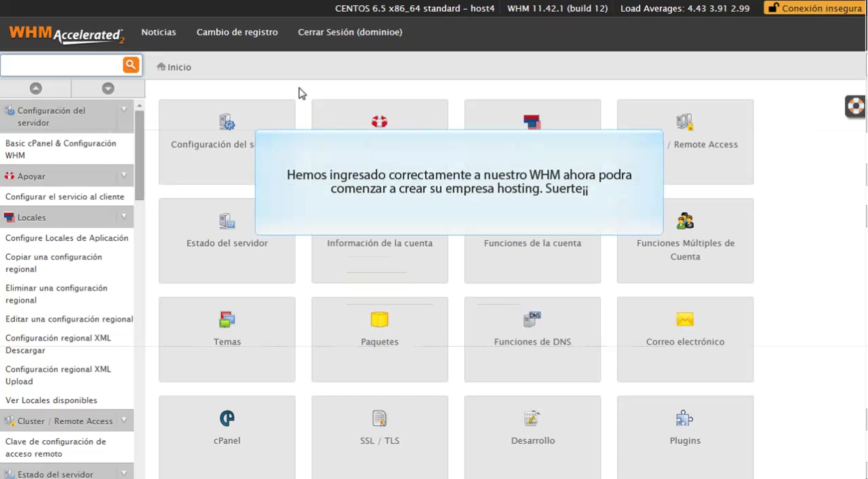Open Configure Locales de Aplicación
Screen dimensions: 868x479
(67, 238)
